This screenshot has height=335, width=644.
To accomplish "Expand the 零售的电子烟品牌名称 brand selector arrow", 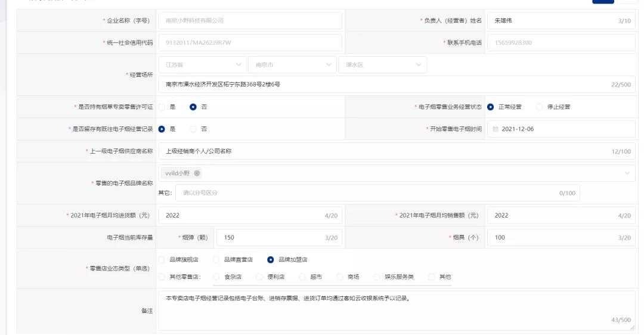I will click(627, 173).
